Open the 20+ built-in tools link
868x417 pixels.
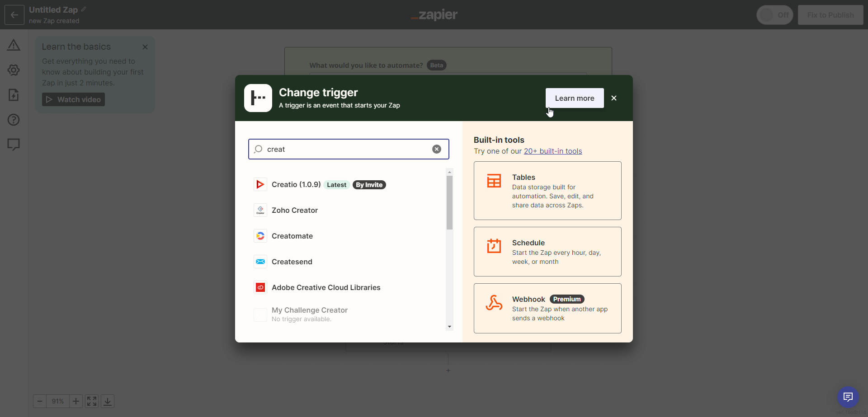pos(553,151)
